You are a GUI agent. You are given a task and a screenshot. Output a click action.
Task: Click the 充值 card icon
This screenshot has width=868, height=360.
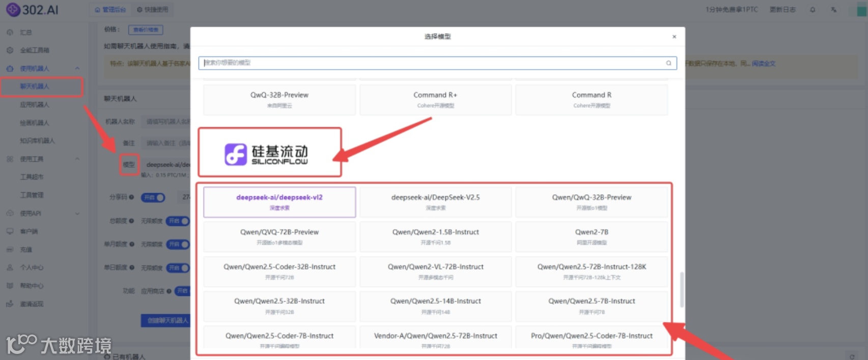10,250
